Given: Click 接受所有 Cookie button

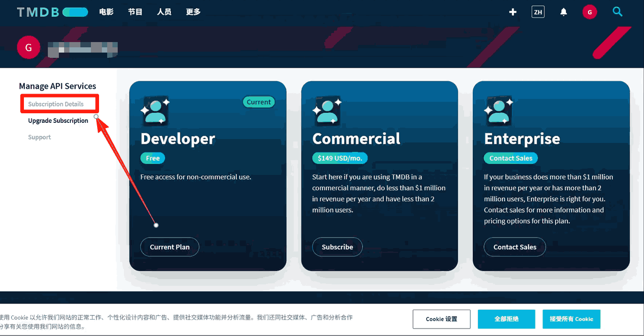Looking at the screenshot, I should click(x=571, y=319).
